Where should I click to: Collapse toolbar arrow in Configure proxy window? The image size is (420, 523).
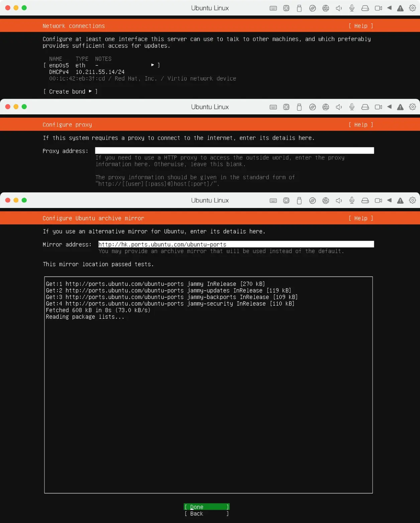click(389, 107)
